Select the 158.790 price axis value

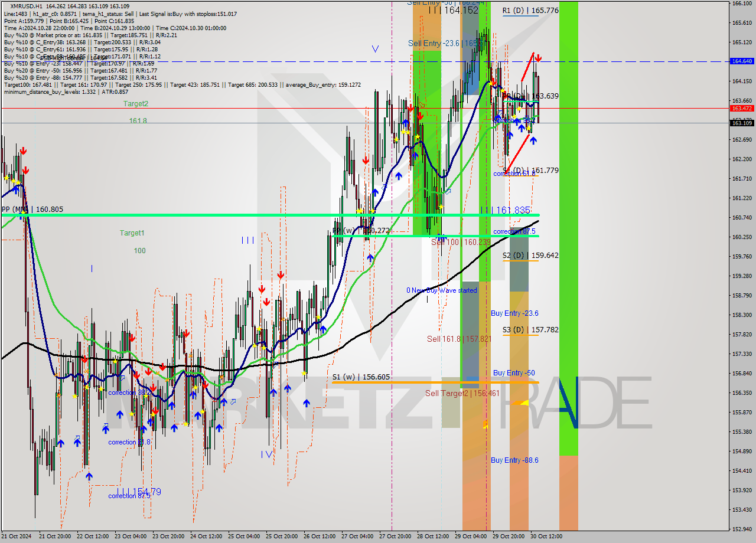coord(741,295)
